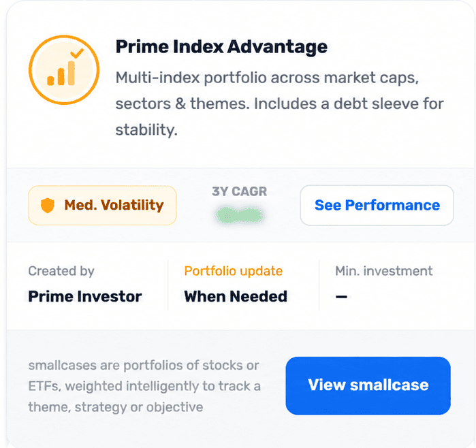Reveal the blurred green CAGR value
Viewport: 476px width, 448px height.
tap(239, 216)
